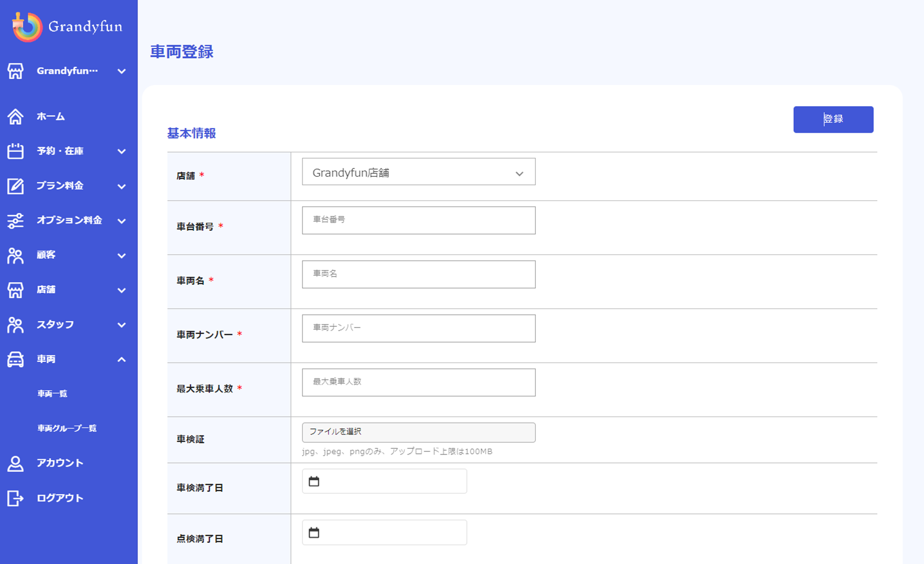Expand the Grandyfun store selector chevron
Viewport: 924px width, 564px height.
pos(121,71)
